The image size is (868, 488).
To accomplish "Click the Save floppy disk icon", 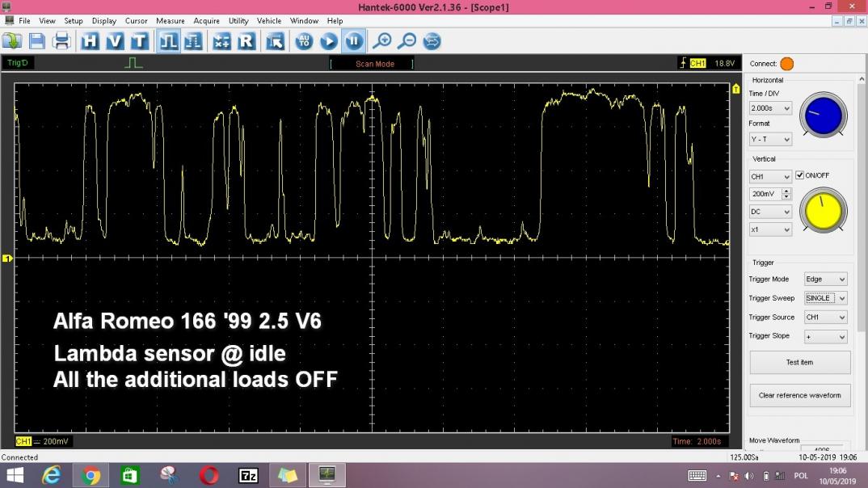I will [x=37, y=41].
